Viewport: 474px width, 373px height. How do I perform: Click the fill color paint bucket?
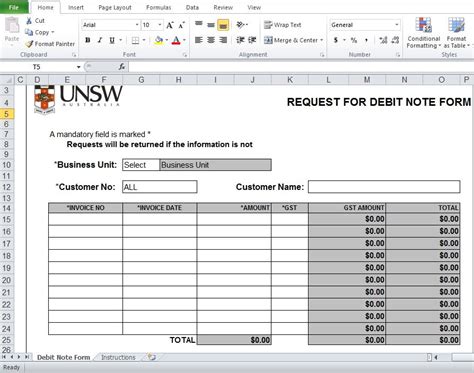click(159, 40)
